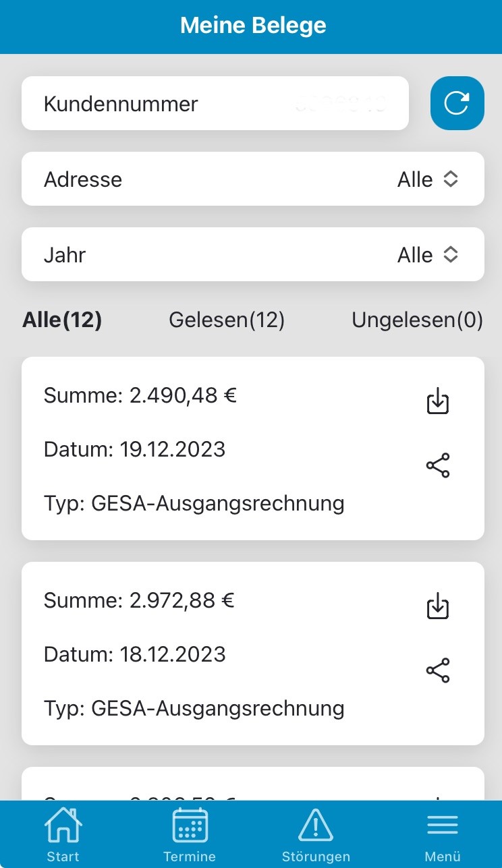
Task: Tap the Meine Belege header title
Action: tap(252, 26)
